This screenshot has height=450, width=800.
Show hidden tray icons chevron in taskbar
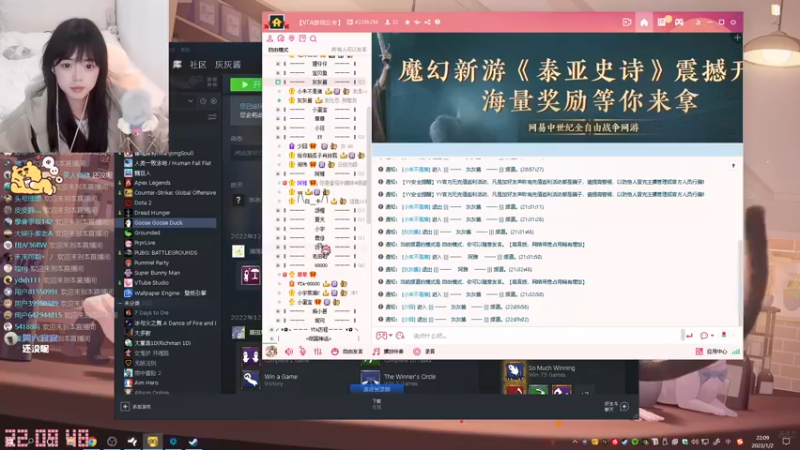tap(575, 441)
